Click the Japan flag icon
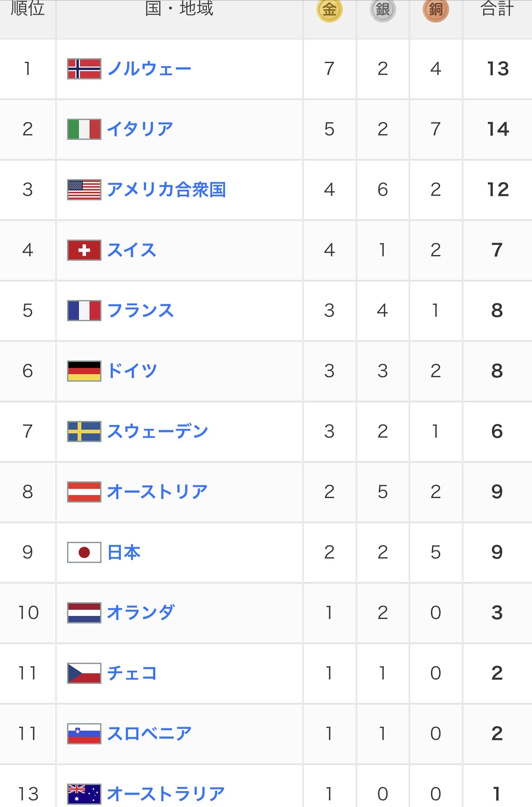This screenshot has height=807, width=532. point(84,552)
